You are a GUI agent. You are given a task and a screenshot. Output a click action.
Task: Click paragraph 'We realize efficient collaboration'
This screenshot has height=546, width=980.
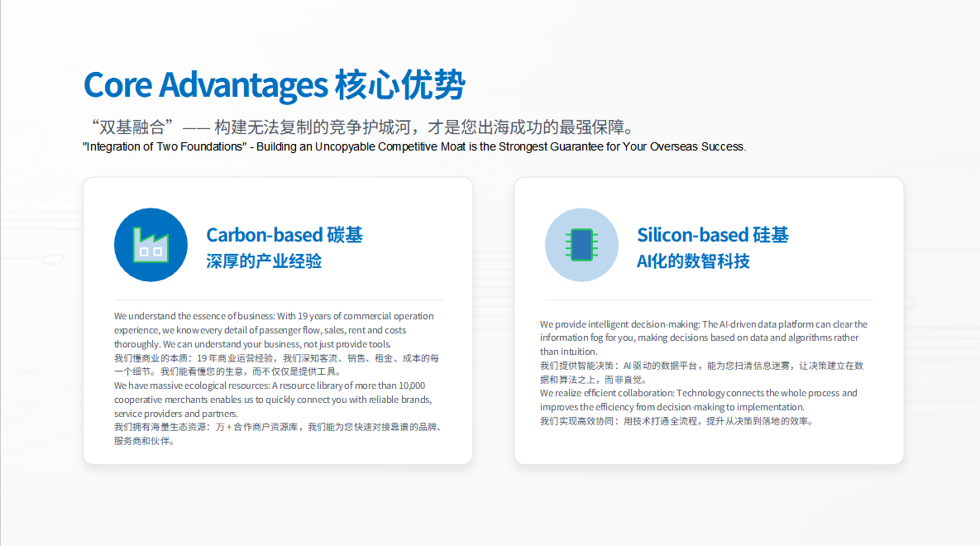point(699,400)
